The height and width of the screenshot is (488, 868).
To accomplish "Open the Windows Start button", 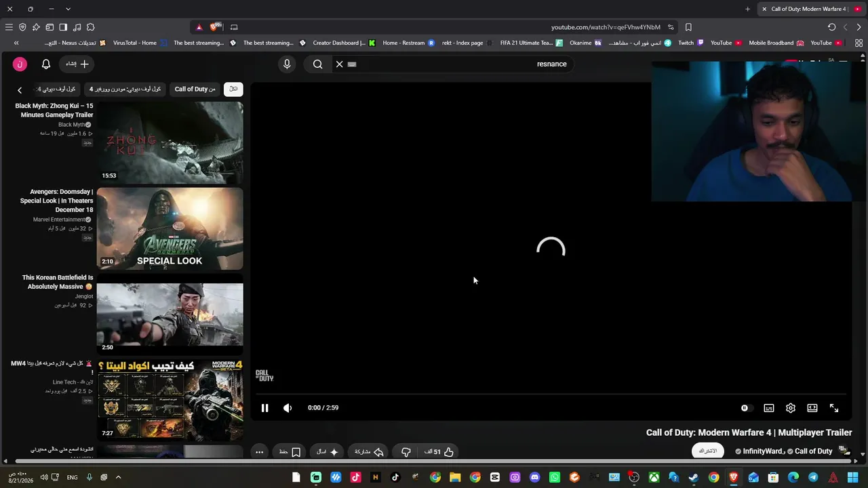I will 852,477.
